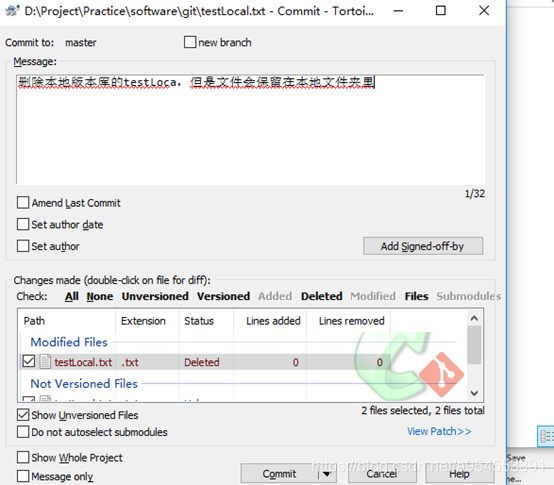
Task: Close the commit dialog window
Action: click(484, 11)
